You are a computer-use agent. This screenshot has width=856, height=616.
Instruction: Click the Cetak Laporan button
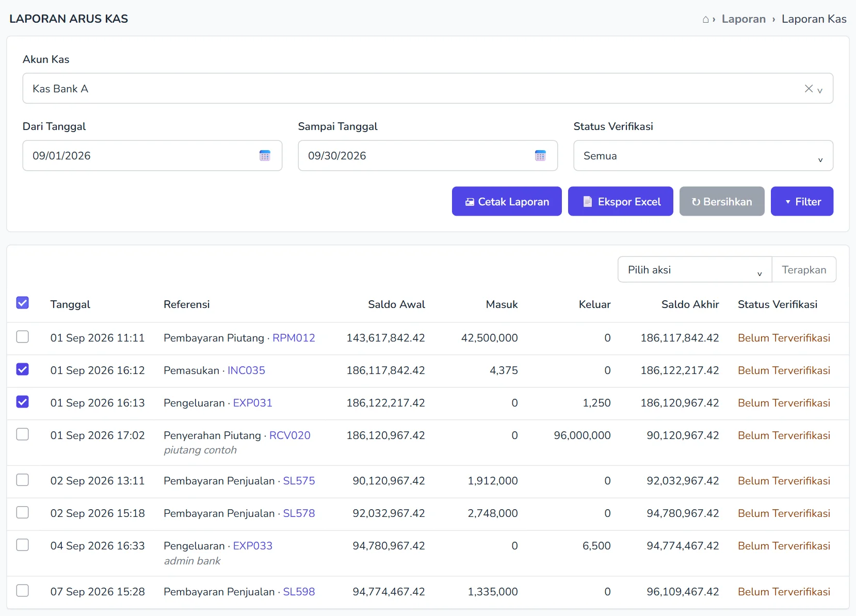tap(507, 201)
